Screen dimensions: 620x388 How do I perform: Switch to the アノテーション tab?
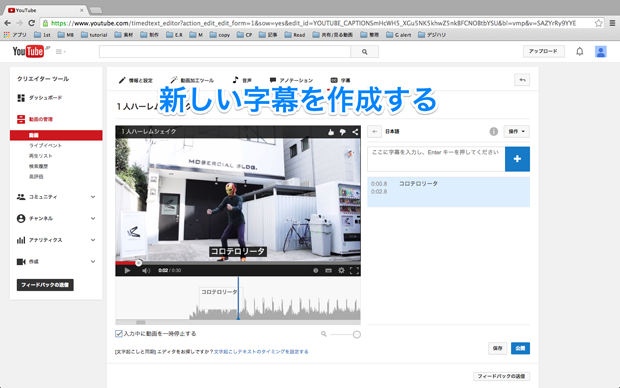click(x=291, y=80)
